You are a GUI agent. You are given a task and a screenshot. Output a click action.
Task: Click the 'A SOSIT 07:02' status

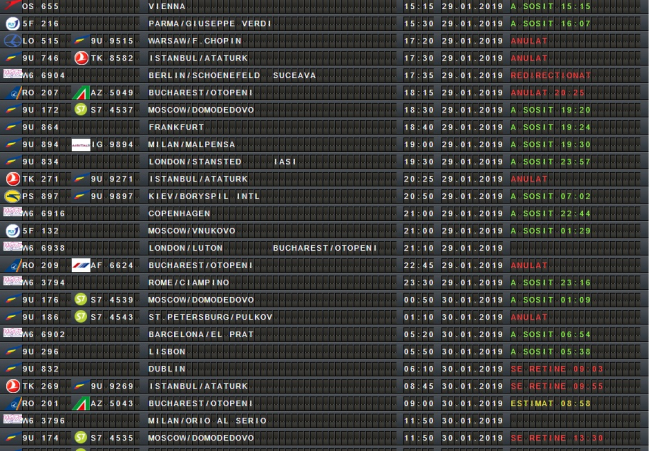tap(551, 196)
